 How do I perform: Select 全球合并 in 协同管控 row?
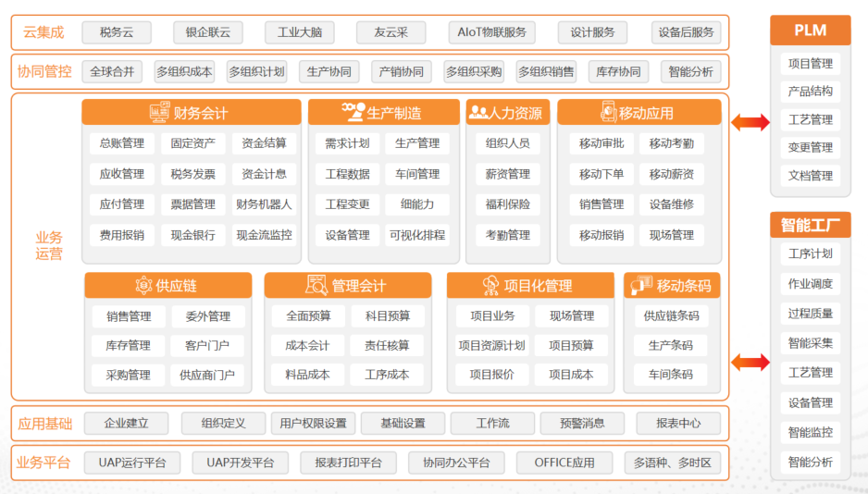point(112,72)
